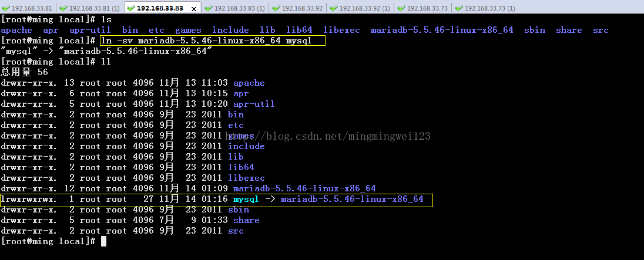Switch to the first 192.168.33.81 session tab
The image size is (644, 260).
pos(28,8)
